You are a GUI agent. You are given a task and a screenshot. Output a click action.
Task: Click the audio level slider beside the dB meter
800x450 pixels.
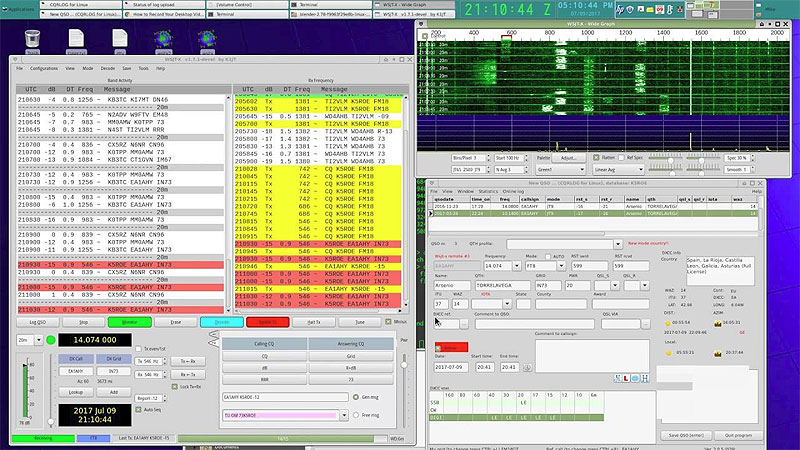click(51, 421)
